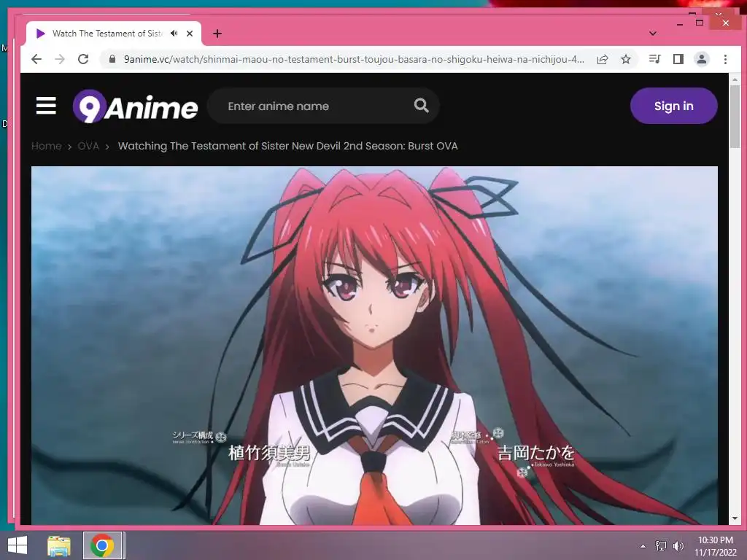
Task: Click the 9anime.vc URL in the address bar
Action: tap(354, 59)
